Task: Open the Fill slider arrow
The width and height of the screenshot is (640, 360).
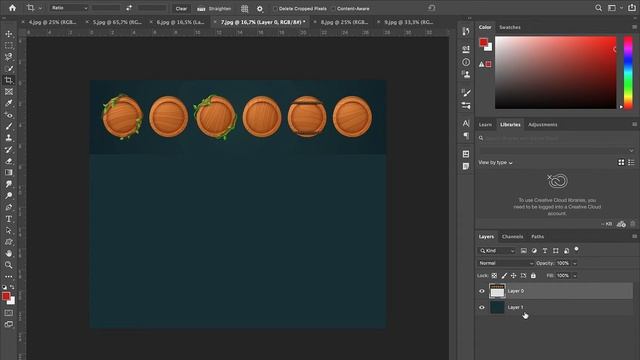Action: coord(575,276)
